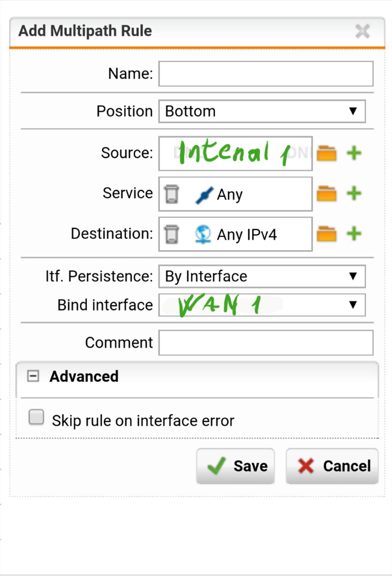The image size is (392, 576).
Task: Click the Name input field
Action: 266,74
